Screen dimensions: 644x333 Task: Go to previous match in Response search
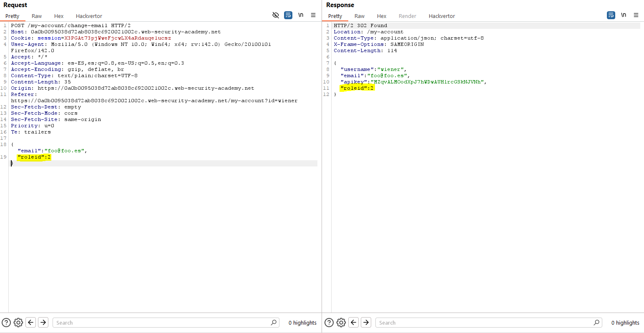pyautogui.click(x=354, y=323)
